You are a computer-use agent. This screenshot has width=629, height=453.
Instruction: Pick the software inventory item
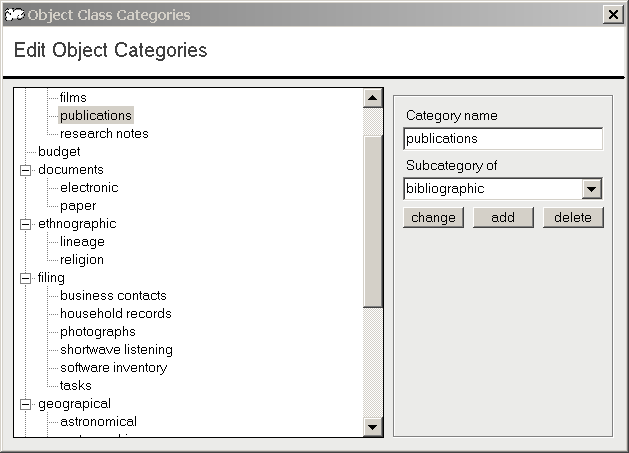(x=113, y=368)
